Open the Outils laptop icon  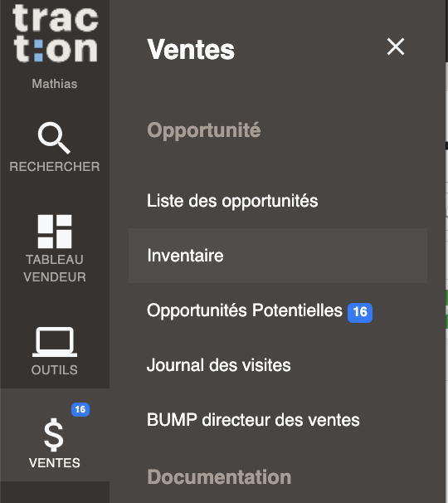[x=55, y=342]
